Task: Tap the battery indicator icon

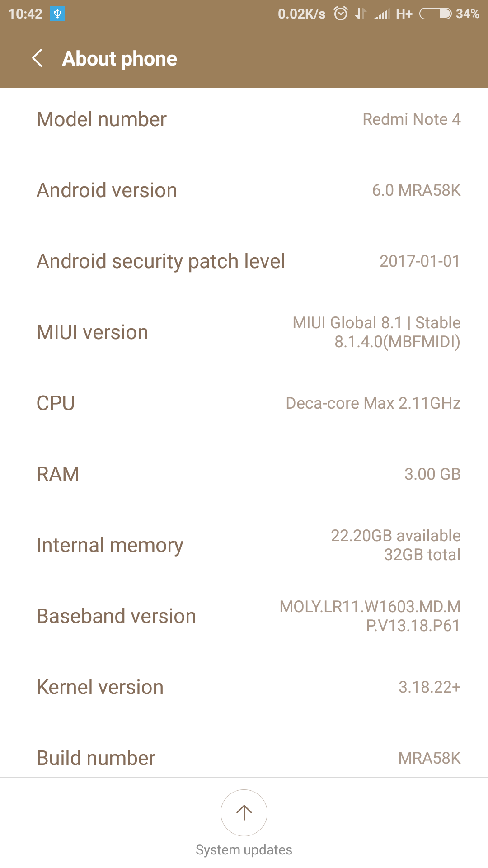Action: coord(435,14)
